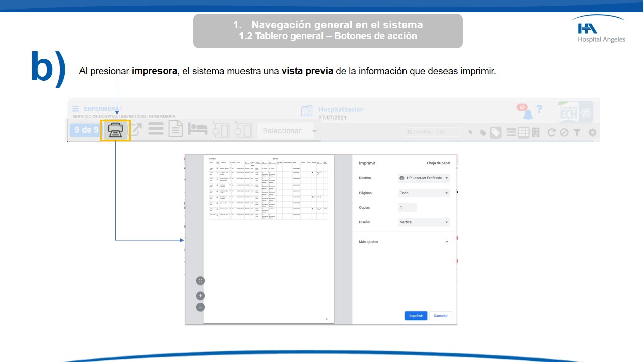Open the Seleccionar dropdown
Image resolution: width=644 pixels, height=362 pixels.
289,131
